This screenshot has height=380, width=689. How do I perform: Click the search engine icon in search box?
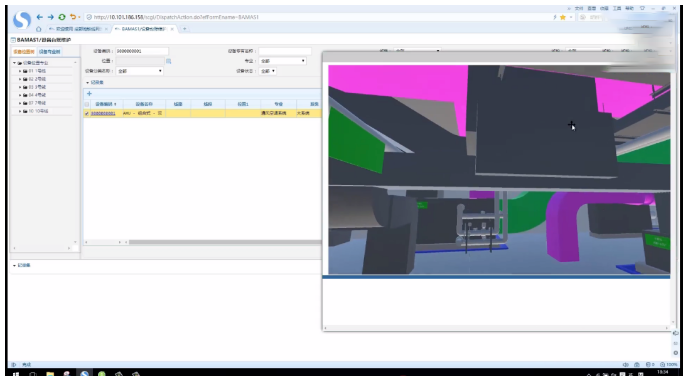pos(583,17)
